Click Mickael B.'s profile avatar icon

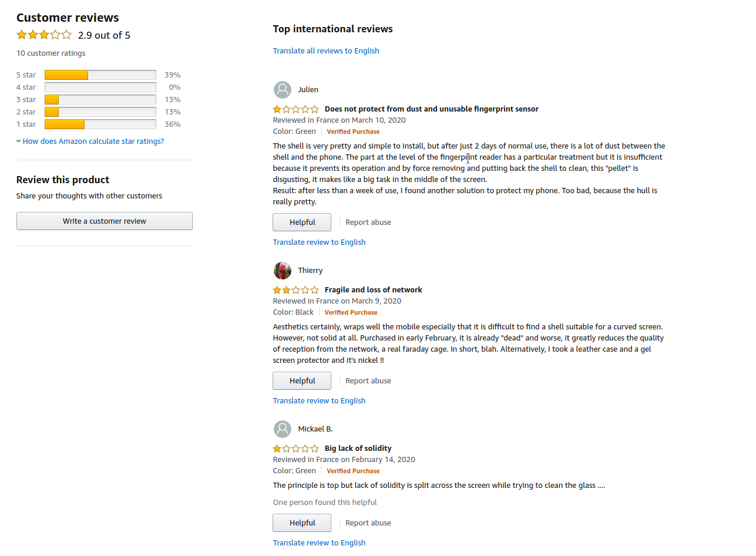tap(283, 429)
